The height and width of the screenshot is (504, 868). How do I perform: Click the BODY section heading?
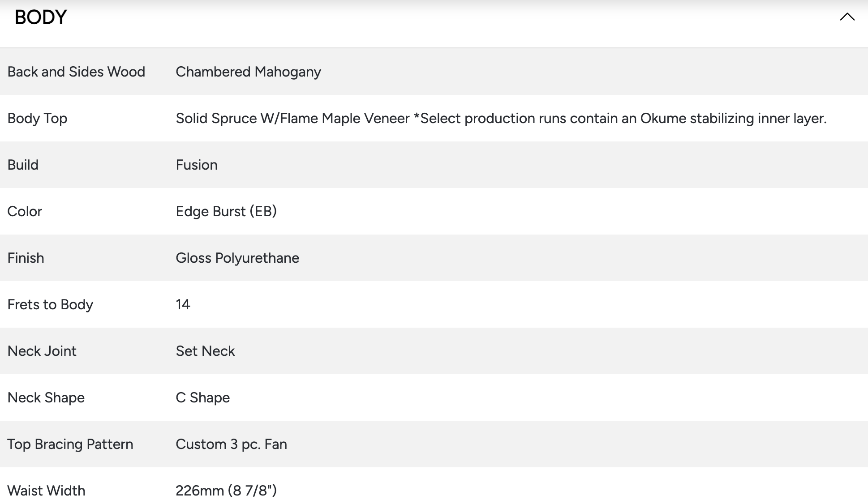tap(41, 17)
